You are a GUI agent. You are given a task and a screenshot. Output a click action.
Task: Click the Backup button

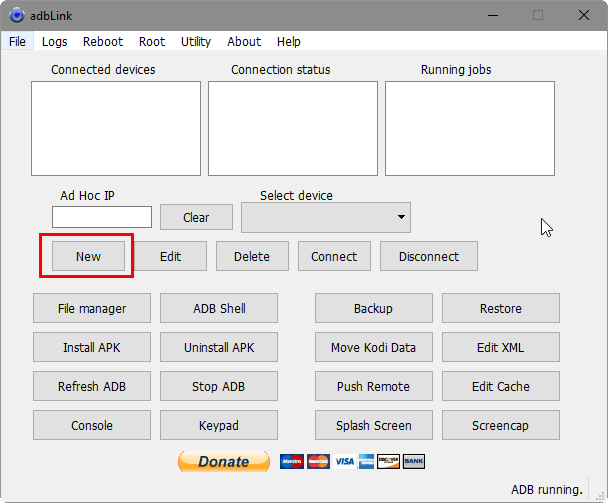click(x=374, y=308)
